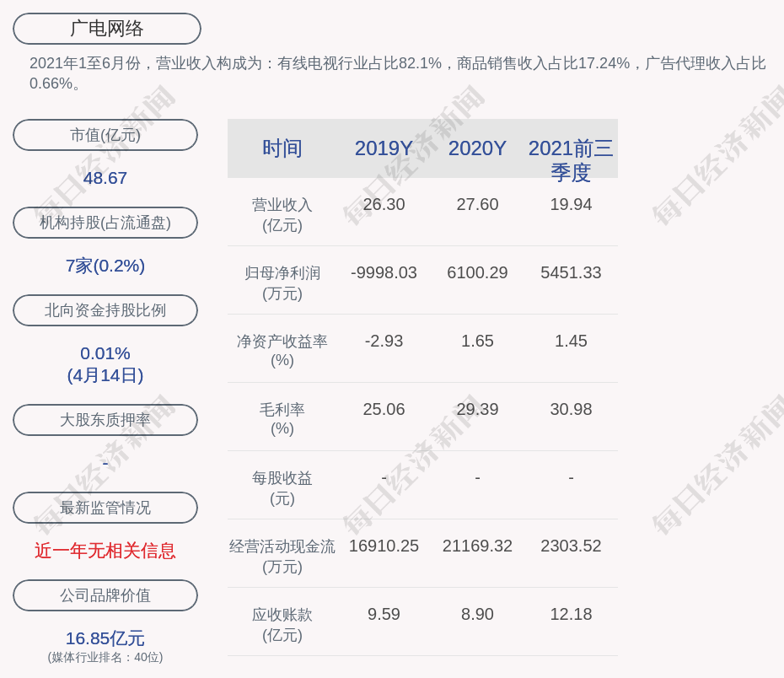
Task: Click receivables value 12.18
Action: 571,614
